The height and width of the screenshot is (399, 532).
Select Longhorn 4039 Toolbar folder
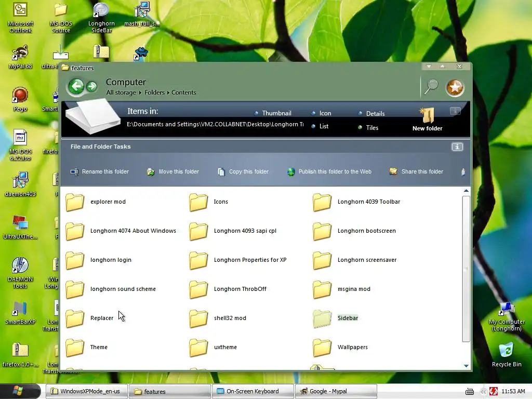pyautogui.click(x=356, y=202)
